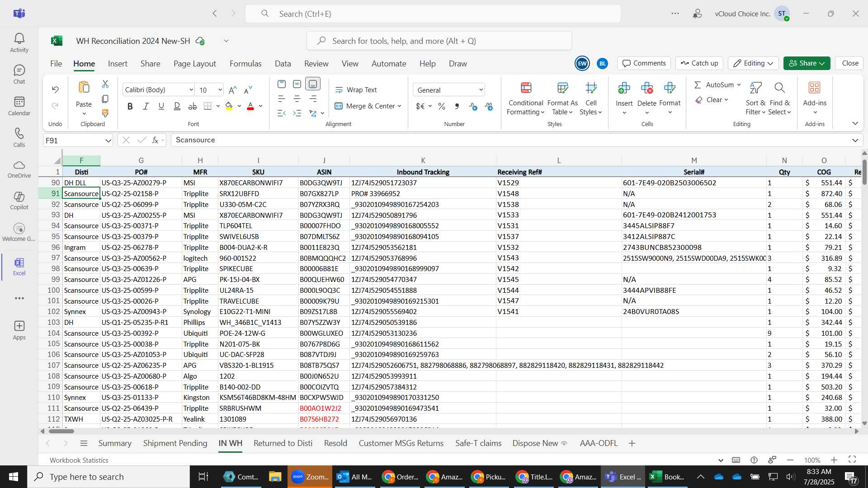
Task: Open Calendar in Teams sidebar
Action: [19, 106]
